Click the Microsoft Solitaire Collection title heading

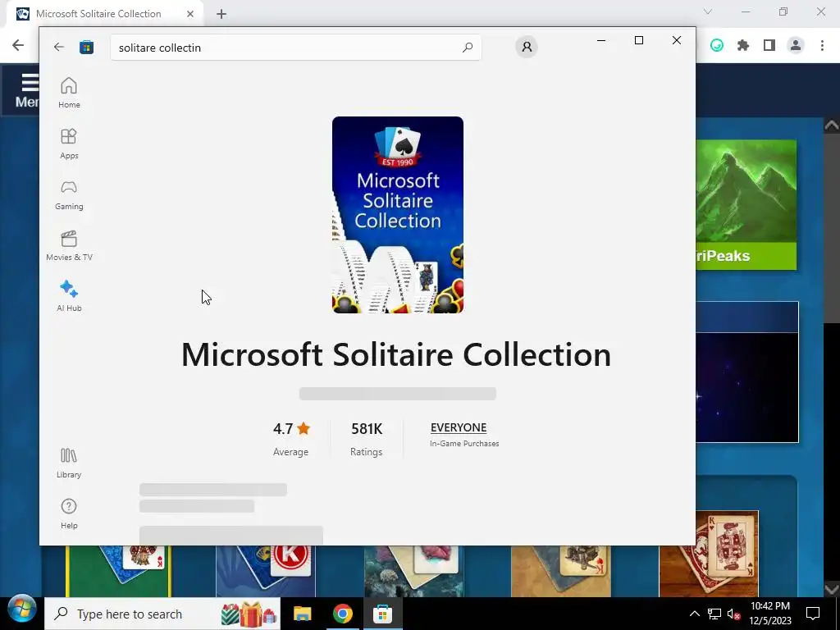(396, 354)
